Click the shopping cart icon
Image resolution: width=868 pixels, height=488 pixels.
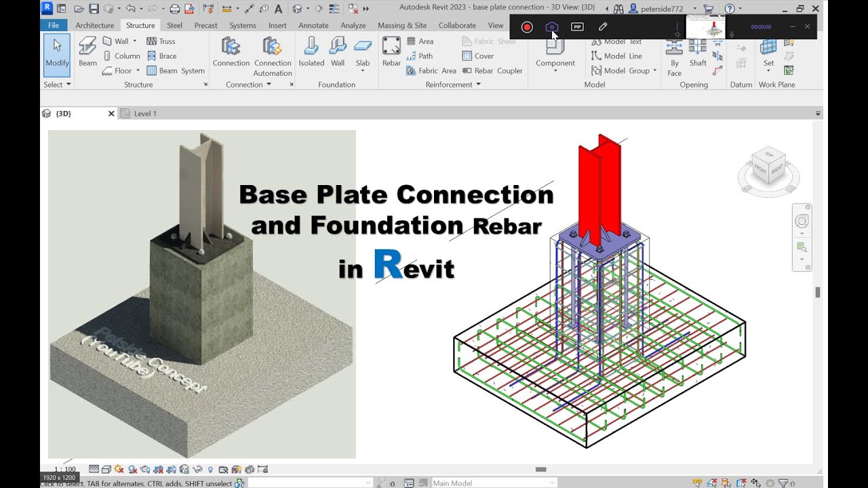pyautogui.click(x=708, y=9)
